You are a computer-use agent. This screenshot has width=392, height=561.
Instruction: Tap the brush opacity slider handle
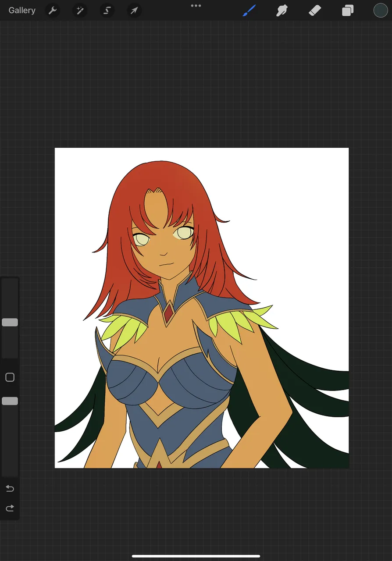click(x=10, y=401)
